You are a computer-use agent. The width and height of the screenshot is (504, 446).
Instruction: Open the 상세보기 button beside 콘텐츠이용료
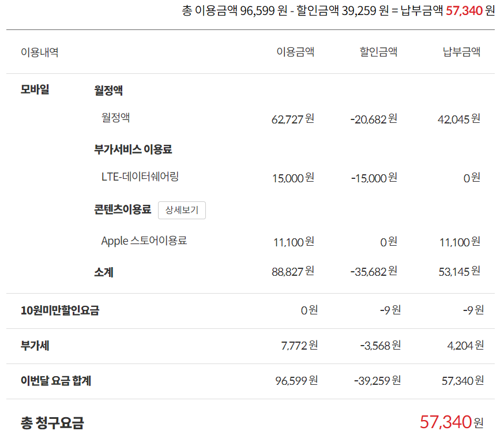[182, 210]
